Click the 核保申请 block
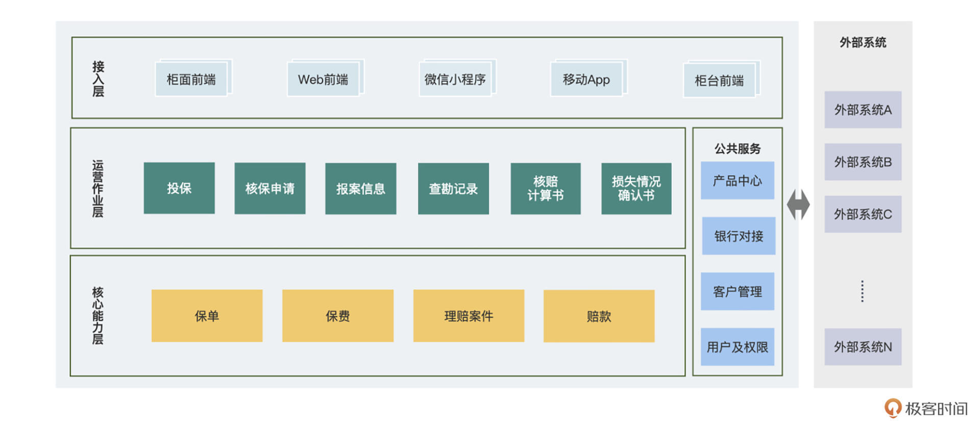 click(x=270, y=188)
